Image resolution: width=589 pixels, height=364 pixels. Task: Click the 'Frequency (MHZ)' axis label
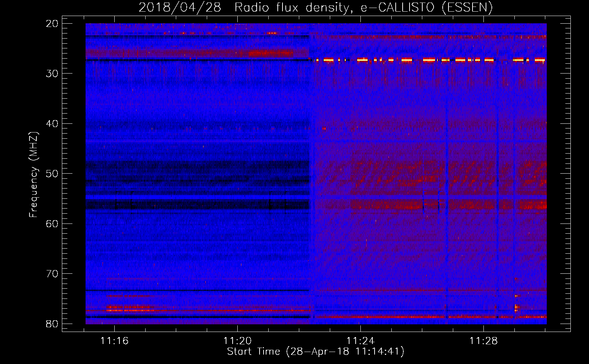(33, 175)
